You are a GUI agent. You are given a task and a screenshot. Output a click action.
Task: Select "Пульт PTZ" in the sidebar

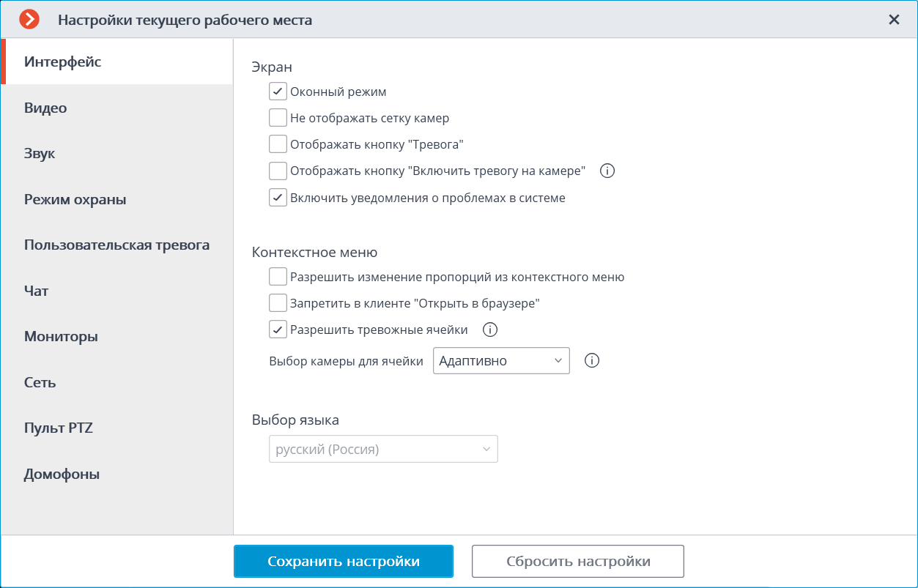(59, 428)
